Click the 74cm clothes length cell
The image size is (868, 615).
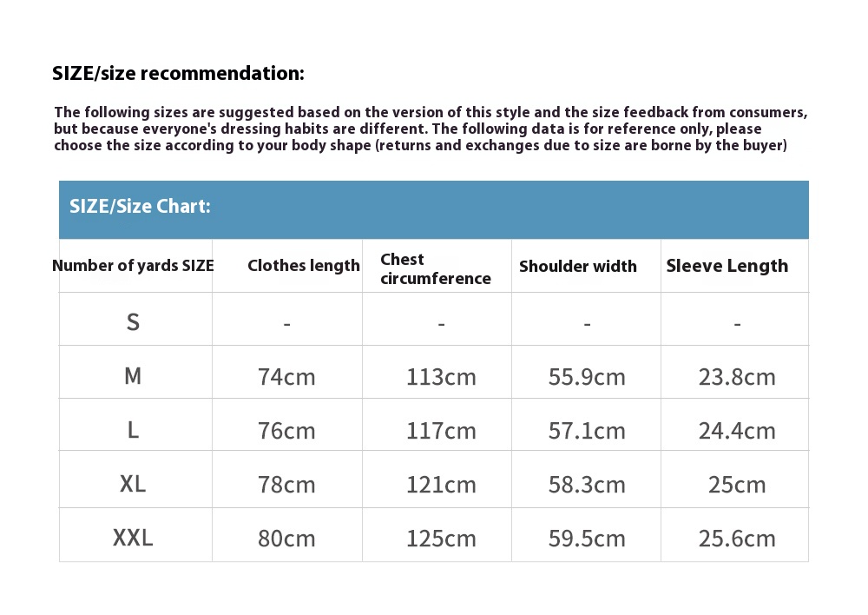(x=286, y=377)
